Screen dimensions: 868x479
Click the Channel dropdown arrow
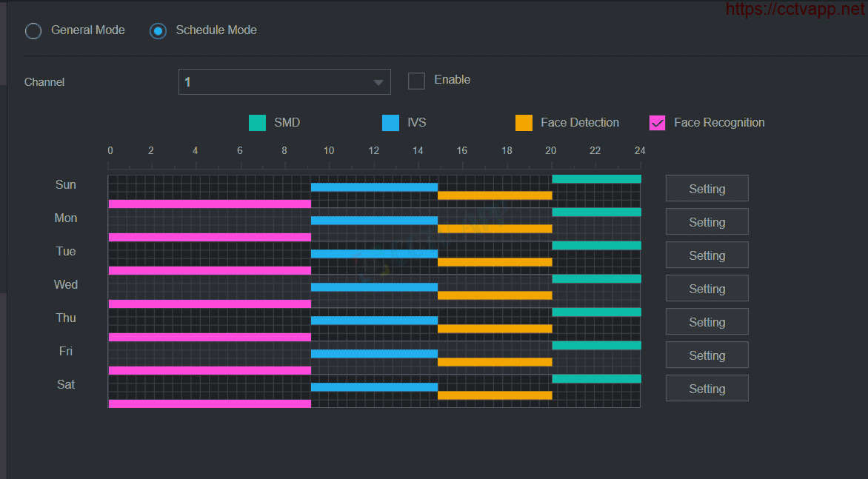378,82
